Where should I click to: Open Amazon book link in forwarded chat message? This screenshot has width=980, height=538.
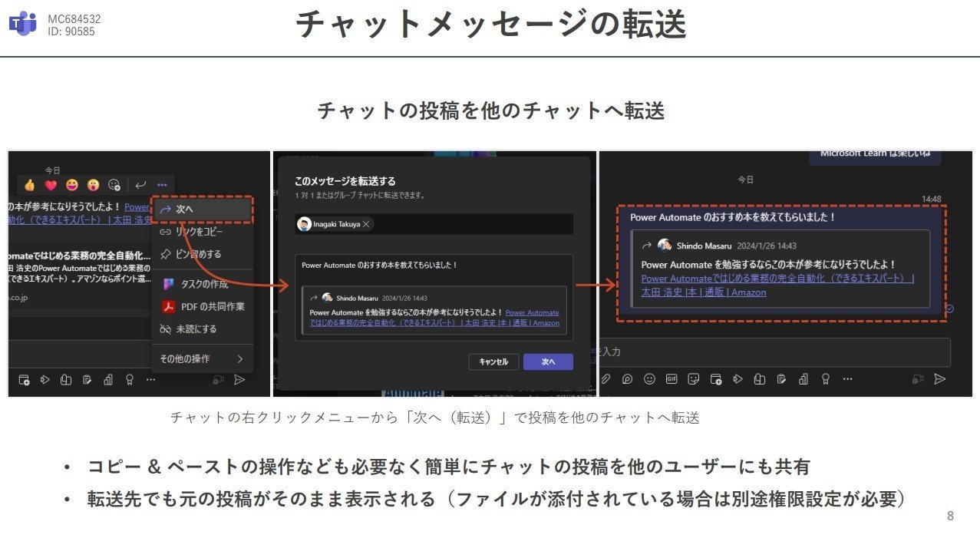click(777, 285)
